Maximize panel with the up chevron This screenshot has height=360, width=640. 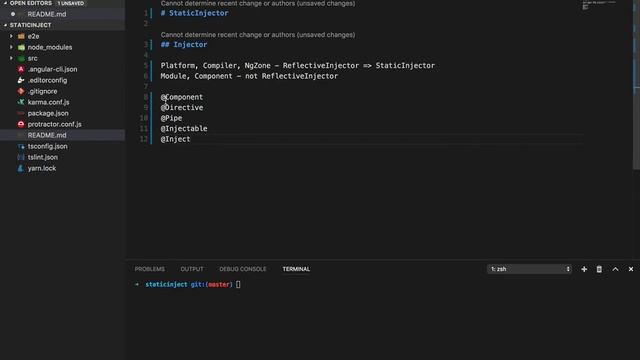(616, 269)
